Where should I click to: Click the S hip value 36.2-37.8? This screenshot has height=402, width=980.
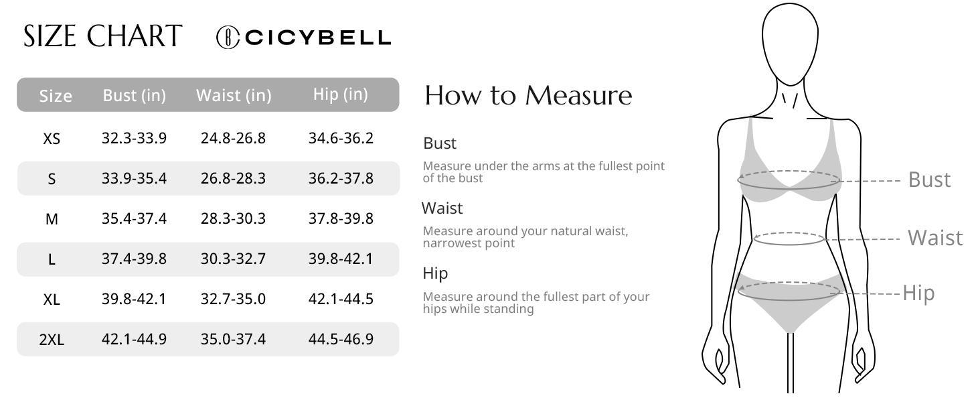341,178
